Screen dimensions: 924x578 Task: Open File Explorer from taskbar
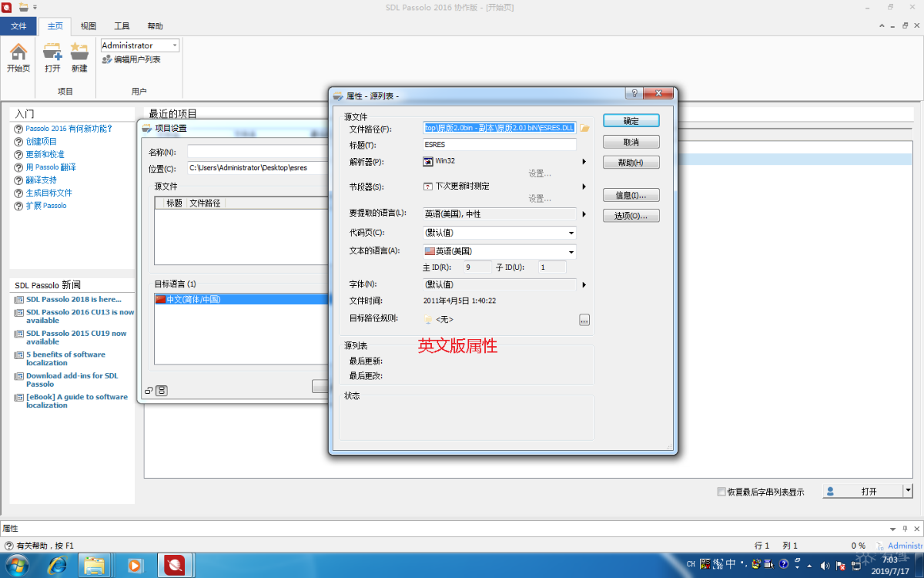(x=94, y=566)
